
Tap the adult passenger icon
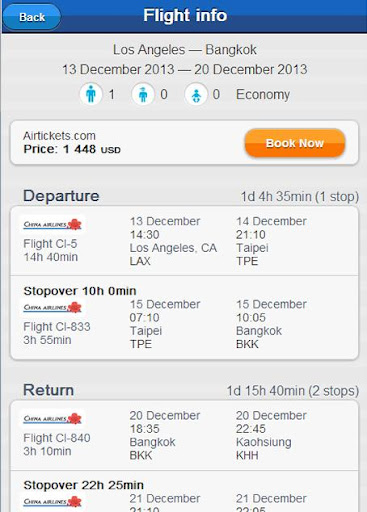pos(91,95)
